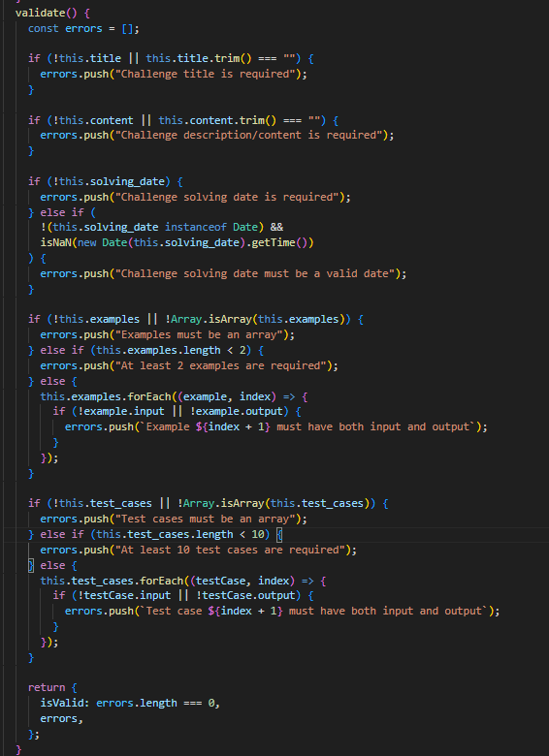Click the return keyword
The height and width of the screenshot is (756, 549).
tap(47, 687)
